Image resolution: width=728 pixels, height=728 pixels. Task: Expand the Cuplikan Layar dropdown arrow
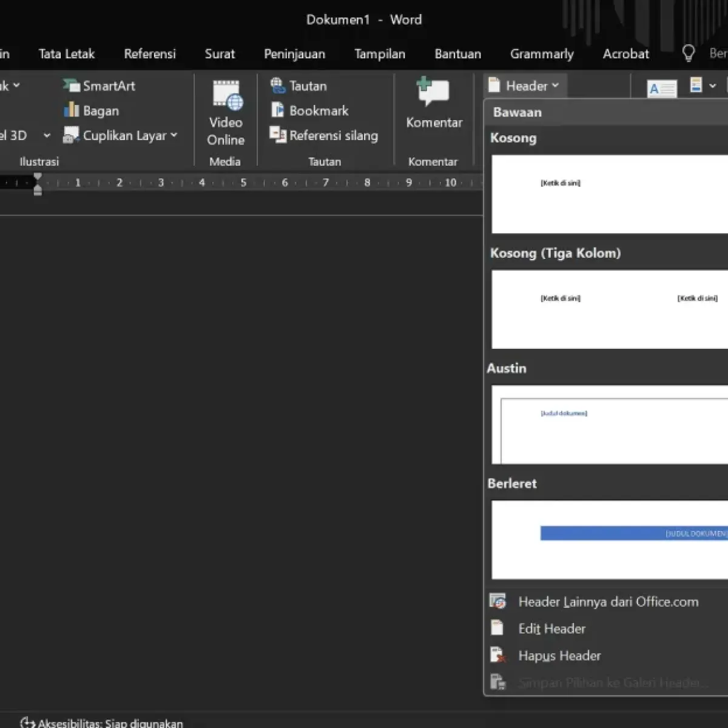(x=174, y=135)
